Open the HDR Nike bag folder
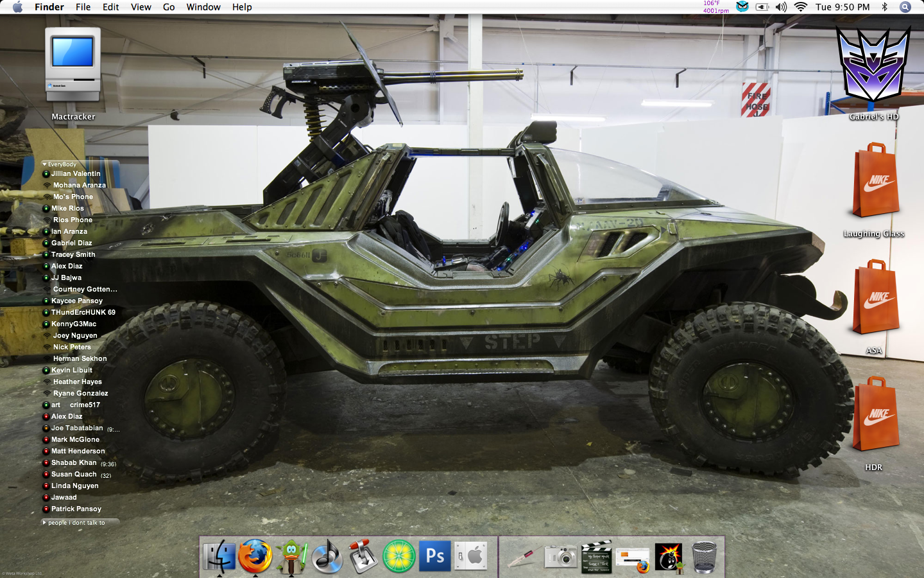This screenshot has height=578, width=924. (x=875, y=415)
